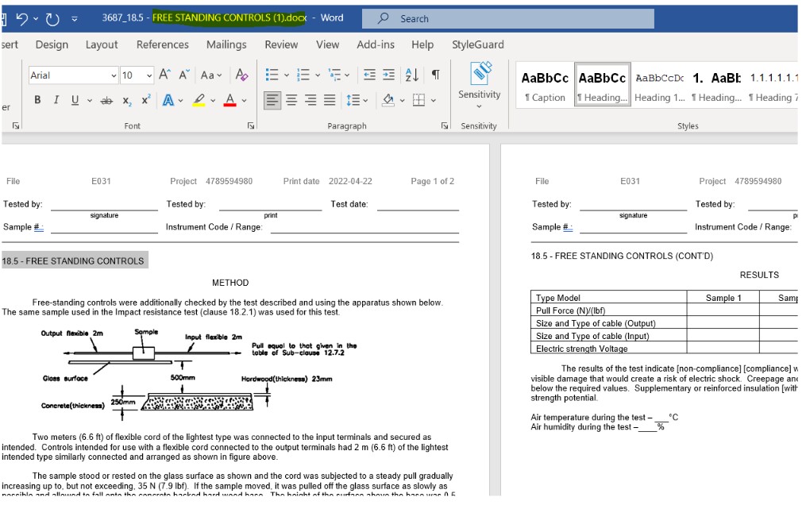
Task: Click the Sort A-Z icon
Action: pyautogui.click(x=411, y=75)
